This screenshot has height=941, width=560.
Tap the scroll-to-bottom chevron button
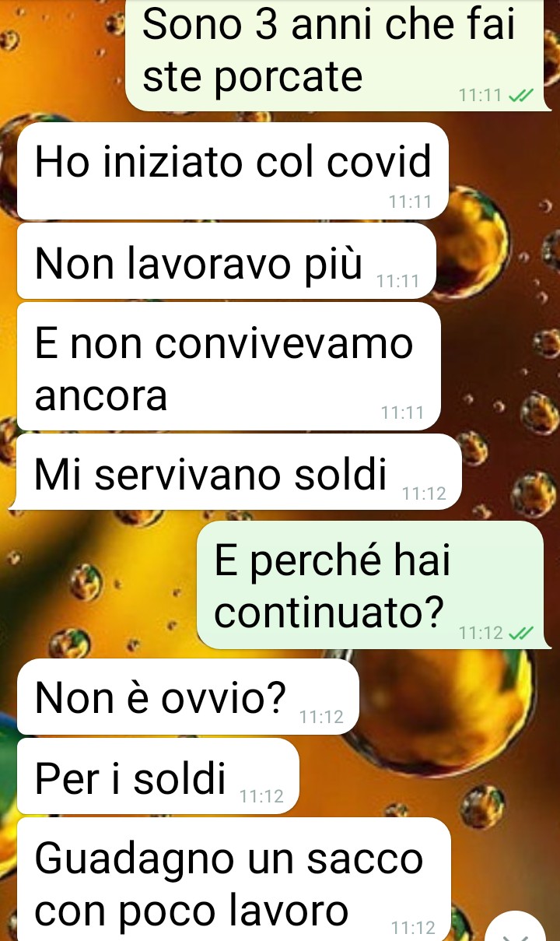[x=516, y=929]
